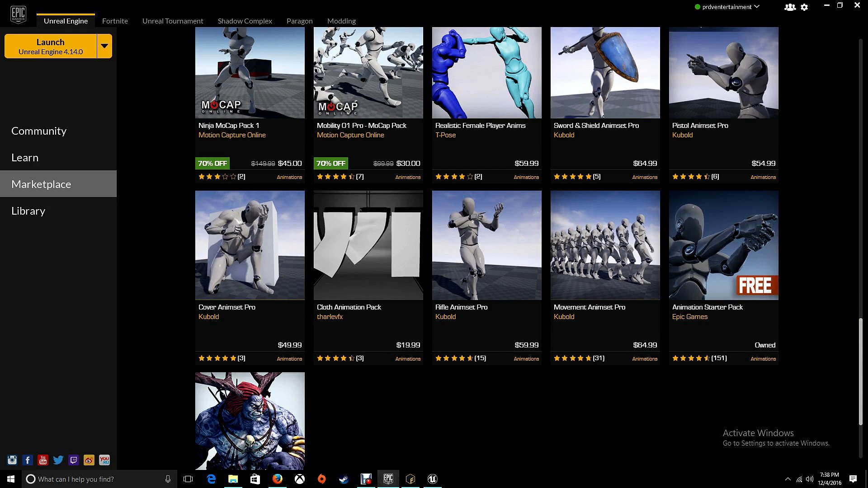The height and width of the screenshot is (488, 868).
Task: Click the Epic Games logo
Action: click(18, 14)
